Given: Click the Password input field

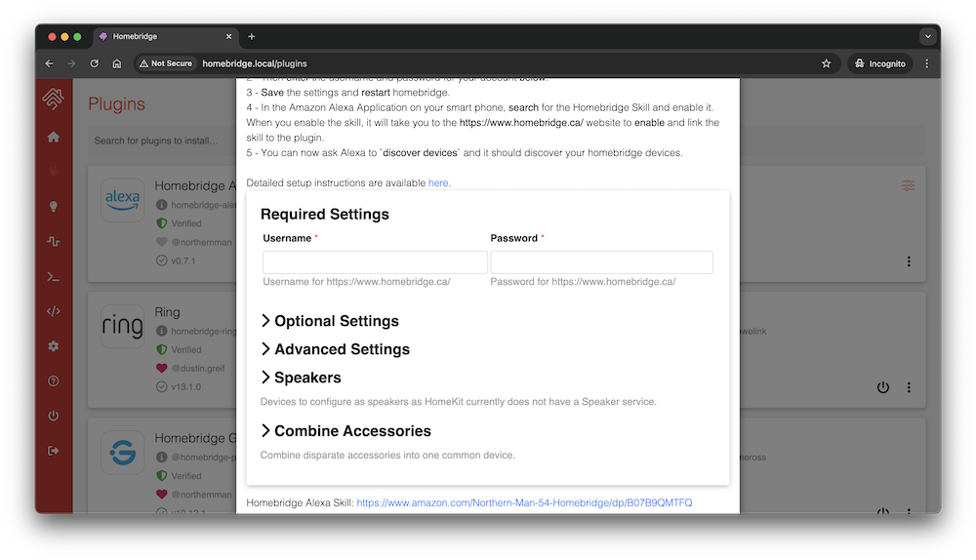Looking at the screenshot, I should click(x=601, y=262).
